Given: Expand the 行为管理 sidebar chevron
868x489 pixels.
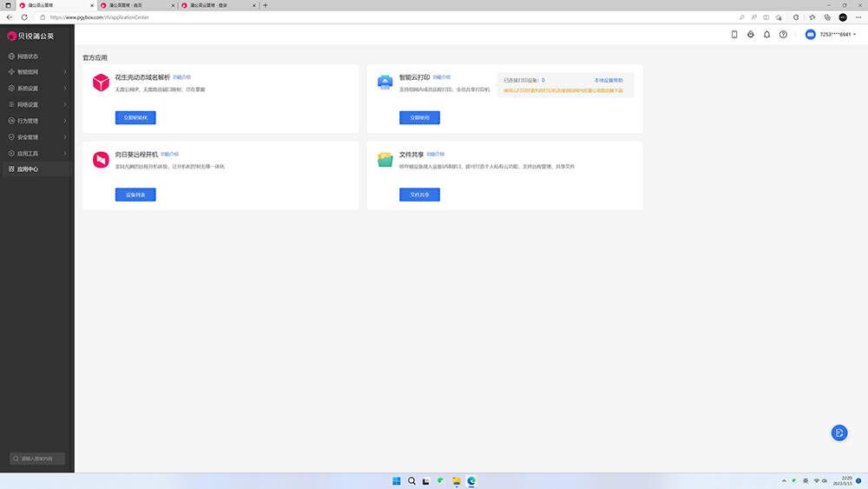Looking at the screenshot, I should [x=65, y=121].
